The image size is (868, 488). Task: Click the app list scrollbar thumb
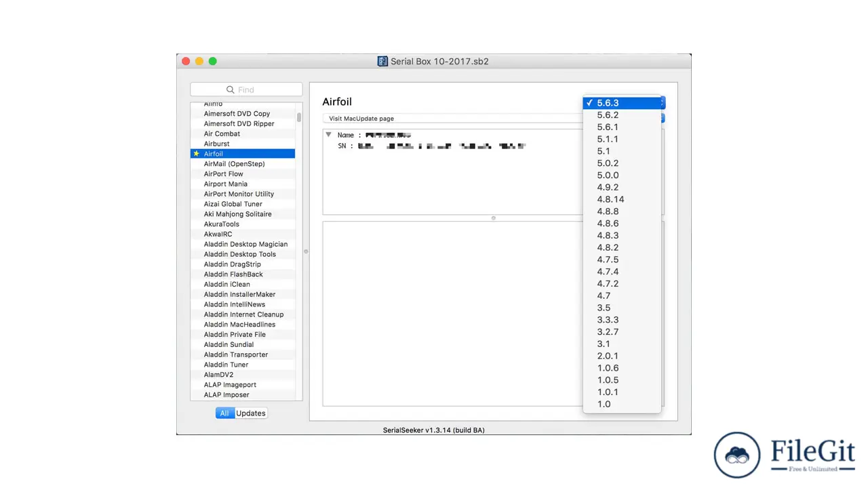299,117
